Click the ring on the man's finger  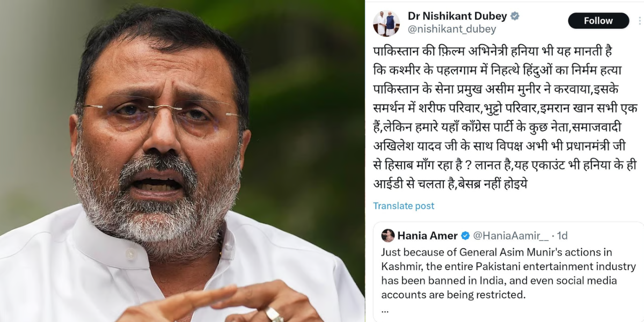[x=274, y=313]
